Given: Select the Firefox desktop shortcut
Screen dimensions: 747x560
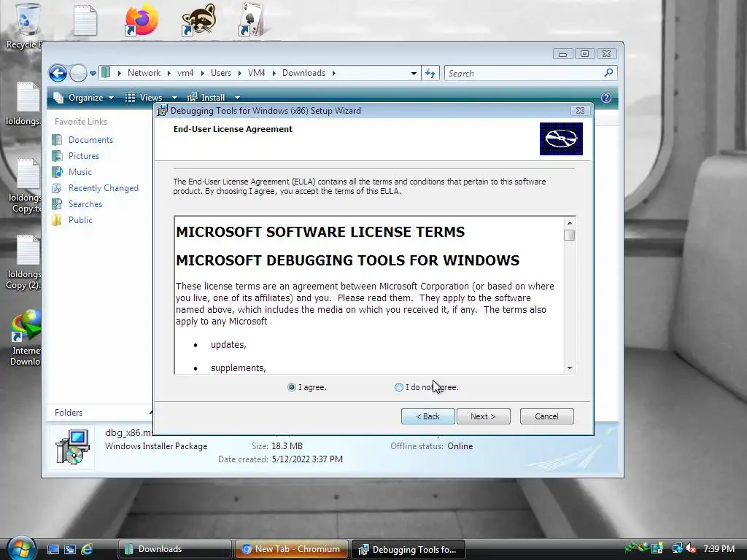Looking at the screenshot, I should coord(142,20).
